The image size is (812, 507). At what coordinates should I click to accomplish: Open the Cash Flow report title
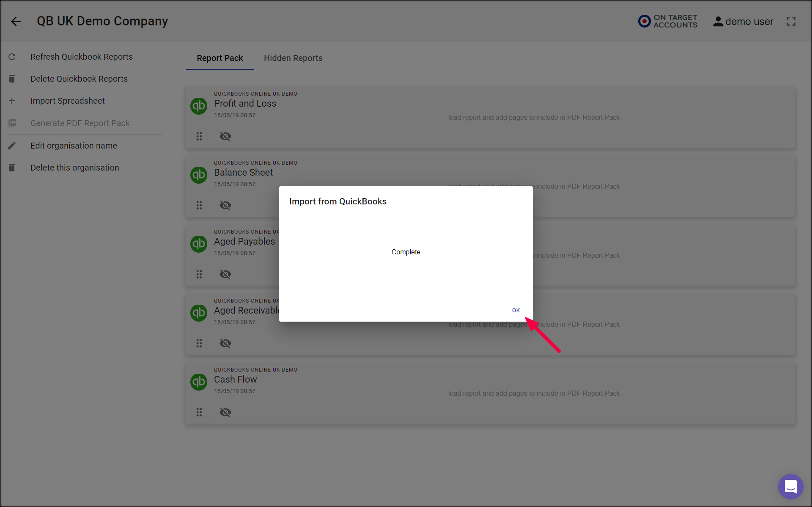click(x=235, y=380)
